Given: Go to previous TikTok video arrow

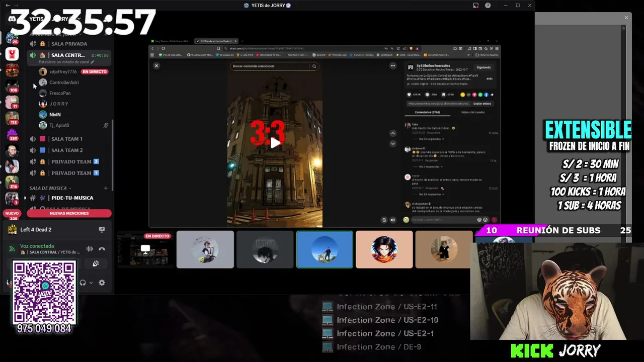Looking at the screenshot, I should (393, 133).
